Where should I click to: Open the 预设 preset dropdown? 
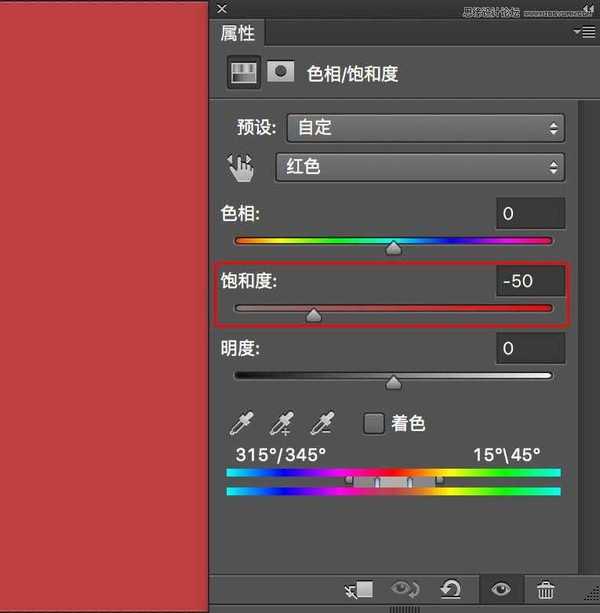[425, 128]
